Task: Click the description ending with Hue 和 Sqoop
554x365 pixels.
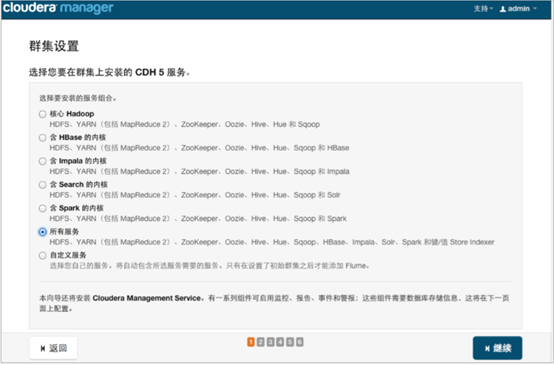Action: pos(184,124)
